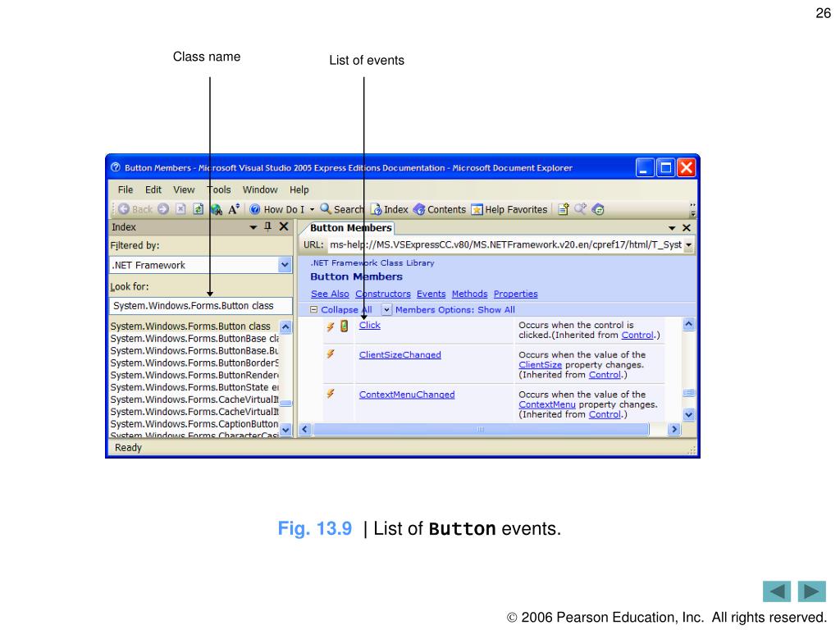840x630 pixels.
Task: Click the Compact Framework device icon beside Click
Action: [345, 326]
